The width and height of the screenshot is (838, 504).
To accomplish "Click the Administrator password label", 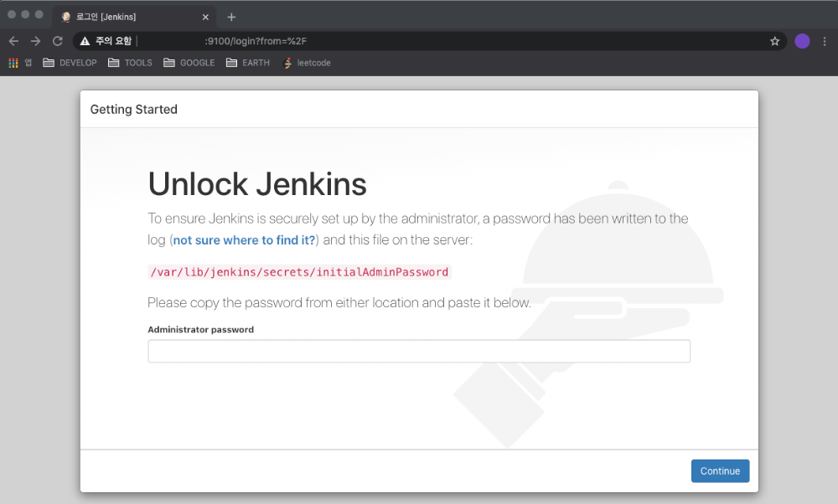I will tap(200, 330).
